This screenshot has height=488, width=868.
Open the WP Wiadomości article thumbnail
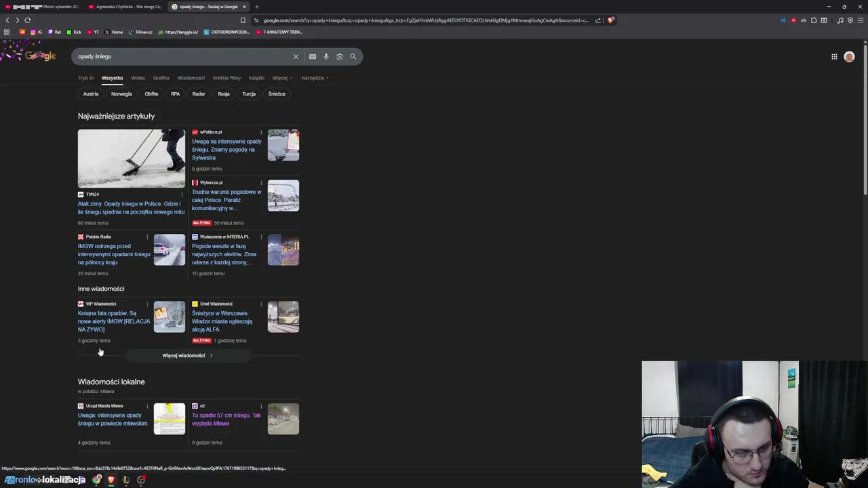(x=170, y=317)
